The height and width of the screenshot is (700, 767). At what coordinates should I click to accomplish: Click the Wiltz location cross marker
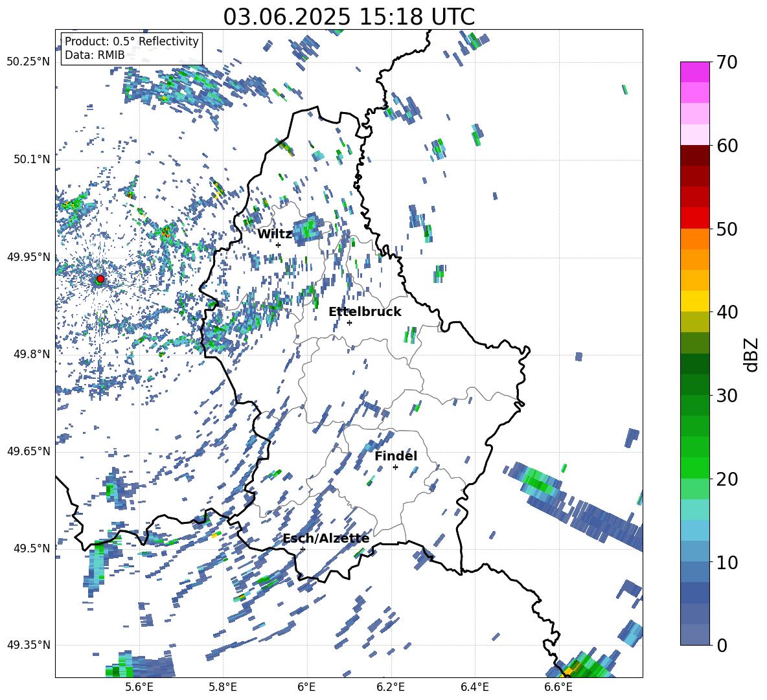click(x=279, y=245)
